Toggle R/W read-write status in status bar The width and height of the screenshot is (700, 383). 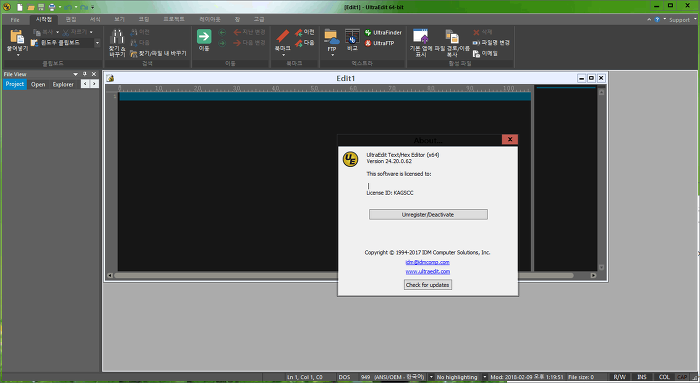pos(620,377)
